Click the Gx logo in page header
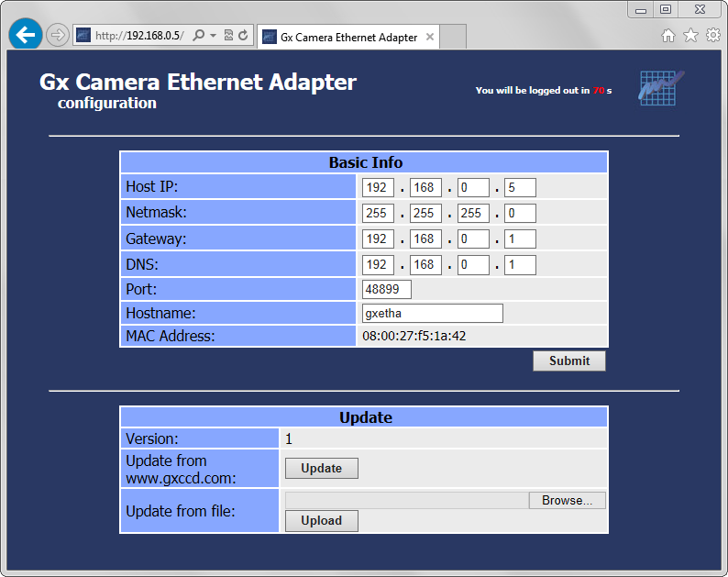This screenshot has width=728, height=577. [x=661, y=88]
